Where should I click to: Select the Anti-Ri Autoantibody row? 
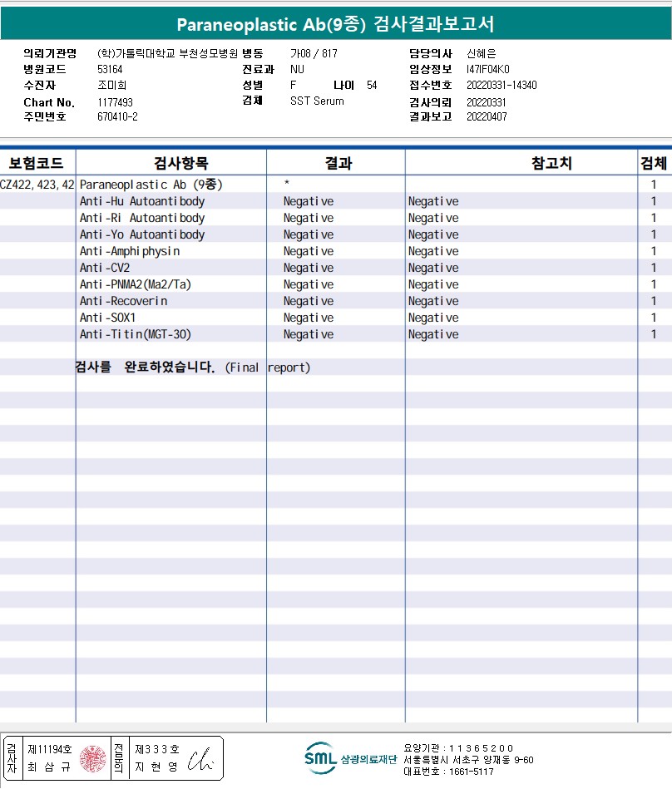[x=336, y=218]
